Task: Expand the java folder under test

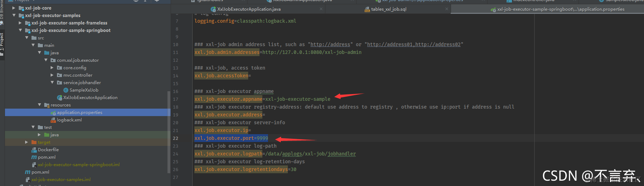Action: click(x=39, y=135)
